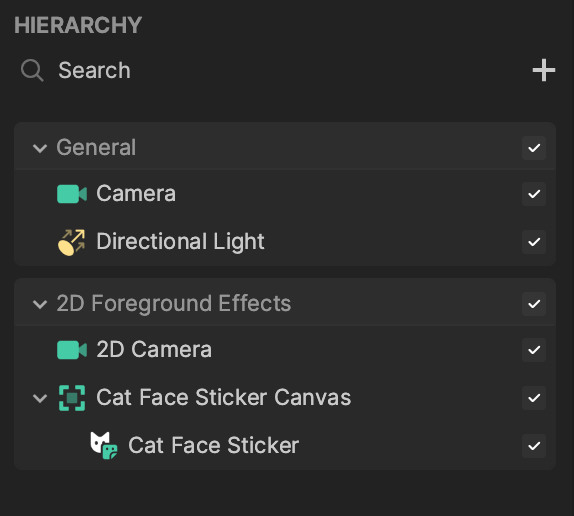
Task: Disable the 2D Camera checkbox
Action: (x=534, y=350)
